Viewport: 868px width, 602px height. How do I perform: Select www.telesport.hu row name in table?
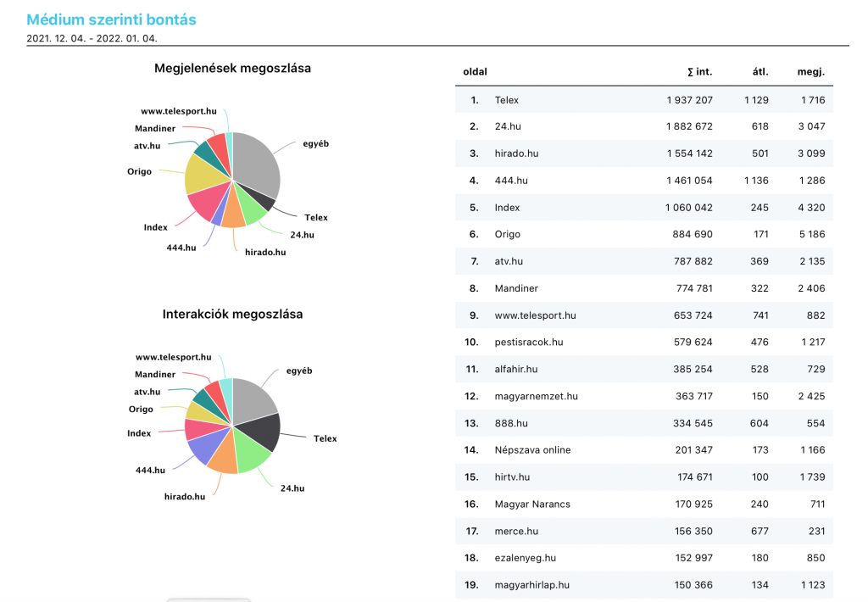point(536,315)
